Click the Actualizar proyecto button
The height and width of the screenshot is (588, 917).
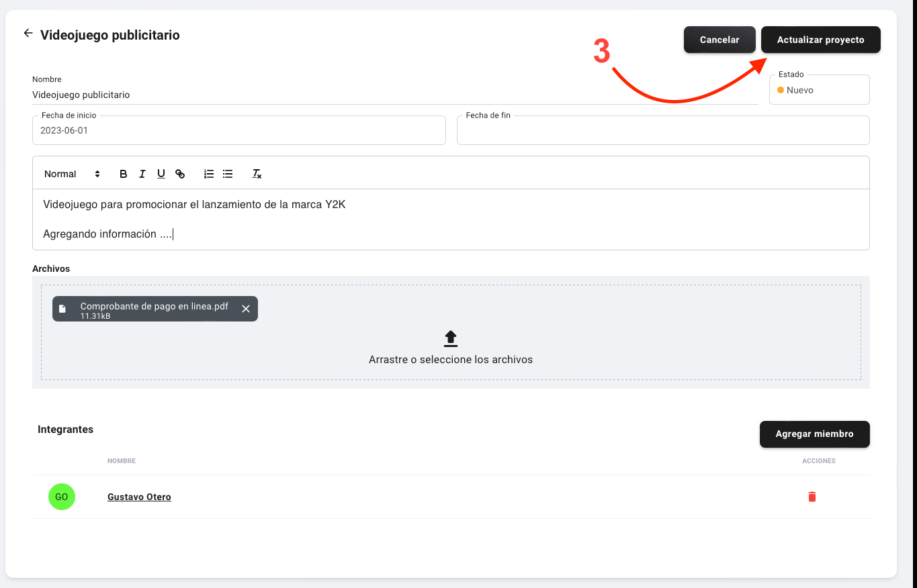pyautogui.click(x=820, y=40)
